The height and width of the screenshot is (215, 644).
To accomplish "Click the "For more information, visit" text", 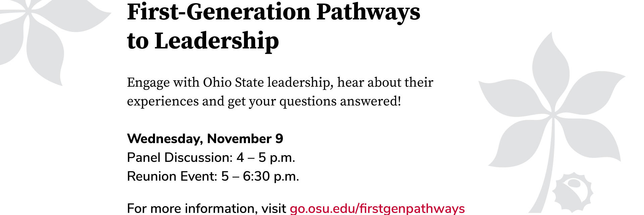I will pos(207,209).
